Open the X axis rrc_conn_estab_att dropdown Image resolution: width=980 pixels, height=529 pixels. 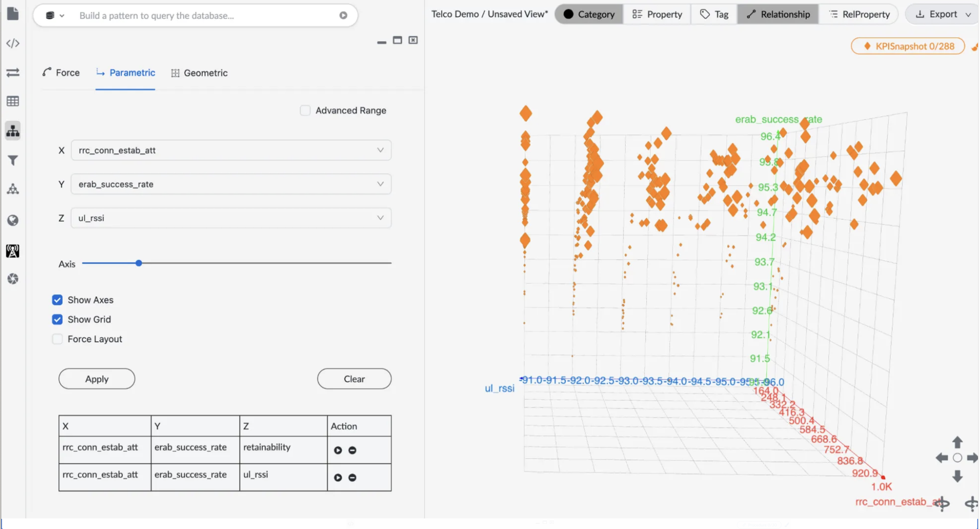pos(379,150)
